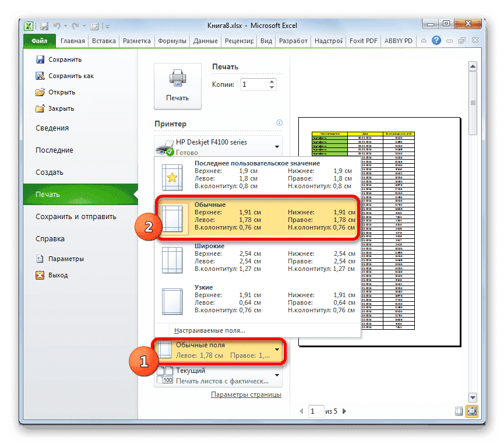
Task: Click the previous page arrow icon
Action: coord(301,411)
